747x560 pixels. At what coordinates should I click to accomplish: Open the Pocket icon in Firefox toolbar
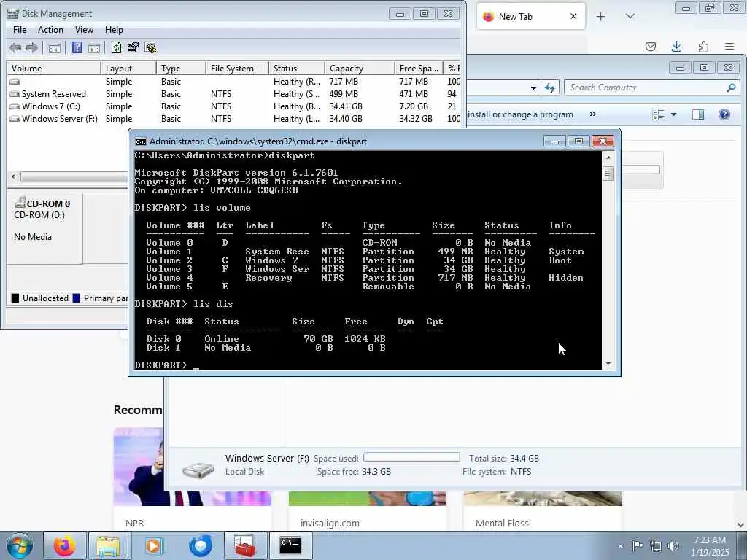650,47
